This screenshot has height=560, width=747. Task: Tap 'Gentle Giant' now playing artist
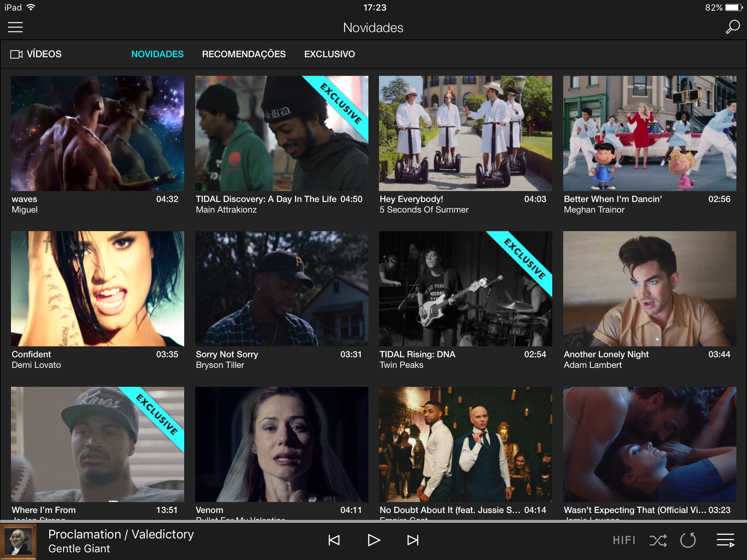[x=79, y=549]
